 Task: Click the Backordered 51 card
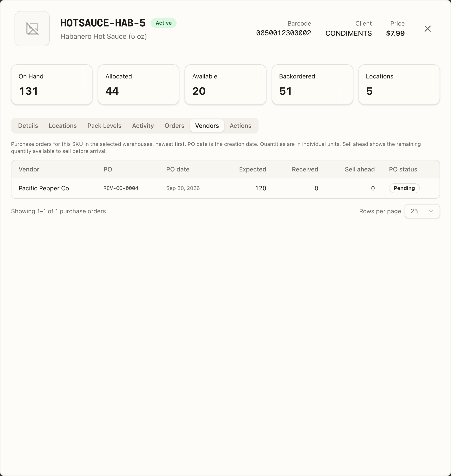point(312,84)
